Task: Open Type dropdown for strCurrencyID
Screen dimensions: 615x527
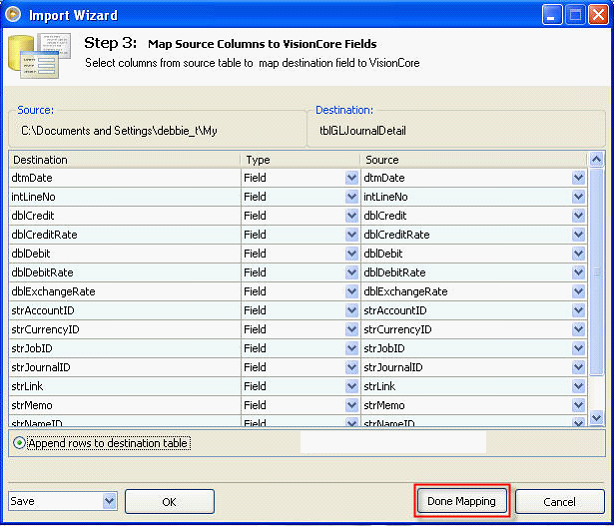Action: coord(351,329)
